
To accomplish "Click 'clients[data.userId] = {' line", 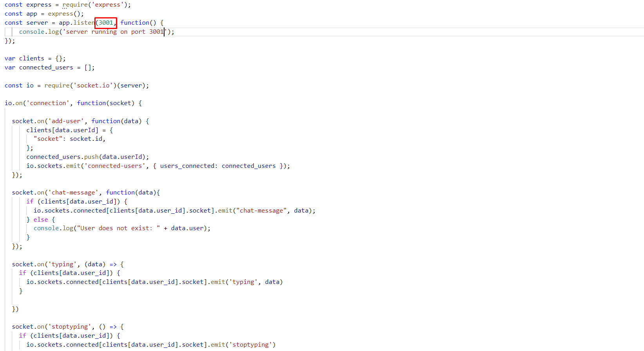I will point(70,130).
